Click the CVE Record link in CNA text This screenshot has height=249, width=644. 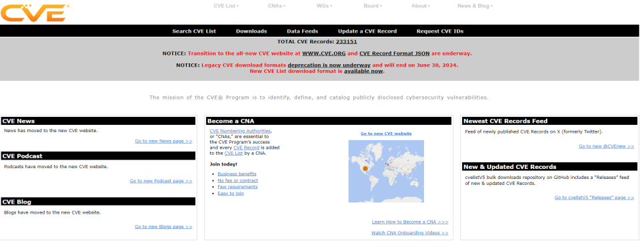pyautogui.click(x=246, y=148)
